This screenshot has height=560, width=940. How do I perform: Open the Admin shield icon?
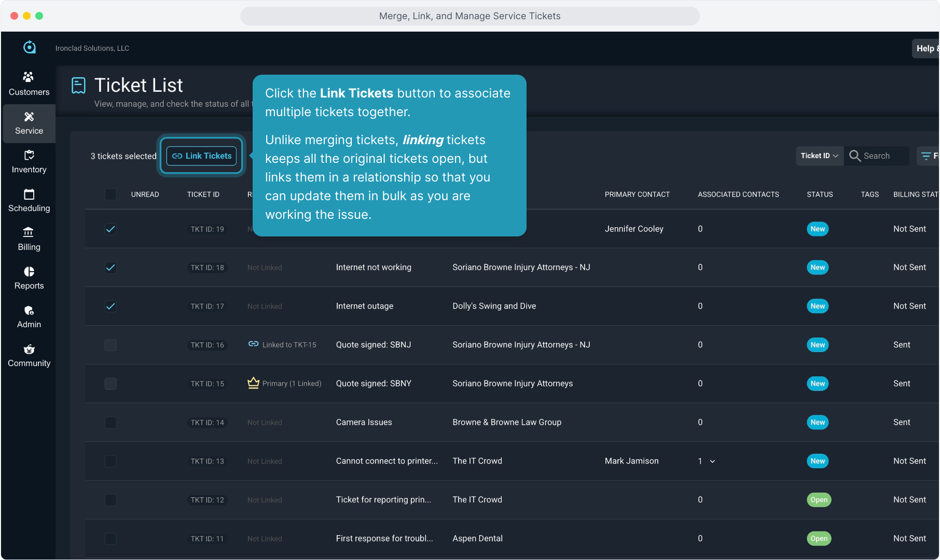[29, 311]
